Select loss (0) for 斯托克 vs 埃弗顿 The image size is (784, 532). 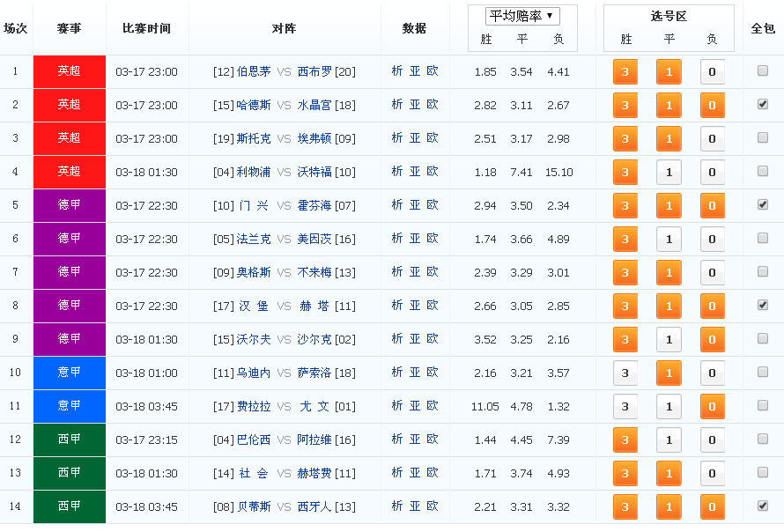(712, 139)
